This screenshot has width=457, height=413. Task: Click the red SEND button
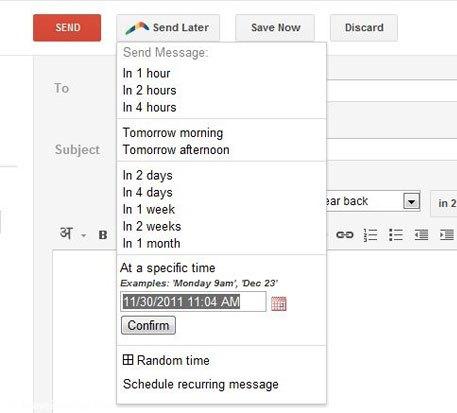[x=67, y=28]
